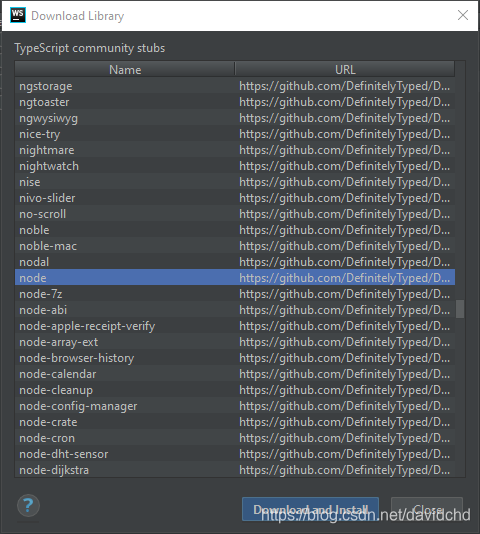480x534 pixels.
Task: Pick node-browser-history stub
Action: 235,358
